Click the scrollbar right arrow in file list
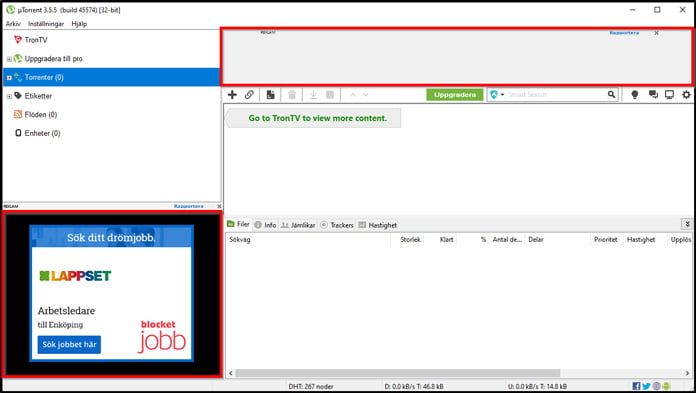696x393 pixels. 688,373
